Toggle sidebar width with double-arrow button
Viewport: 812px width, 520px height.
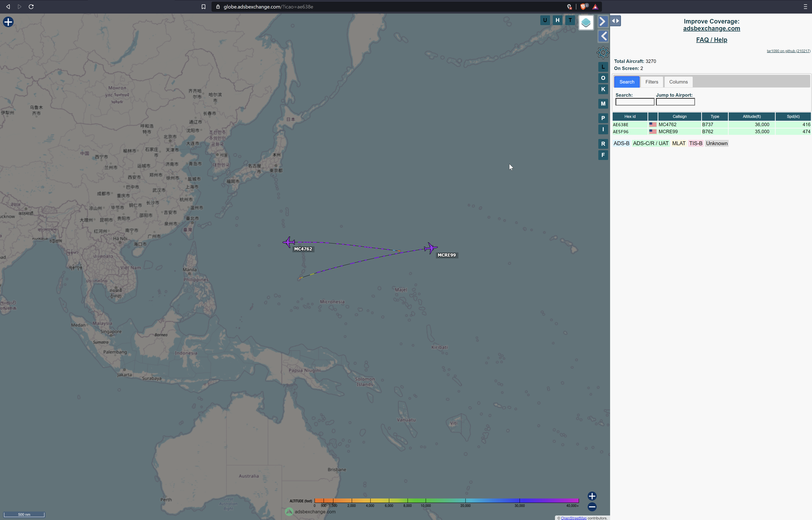615,21
